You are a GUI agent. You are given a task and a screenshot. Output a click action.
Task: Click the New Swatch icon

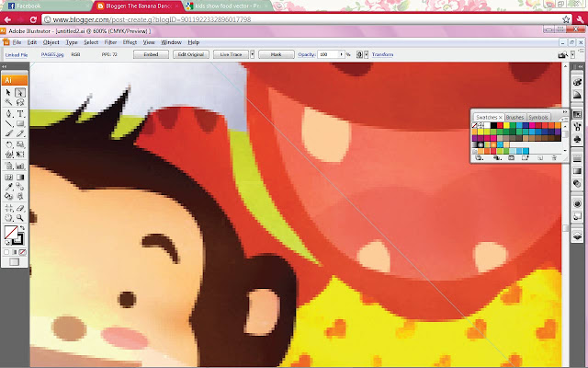pyautogui.click(x=540, y=158)
